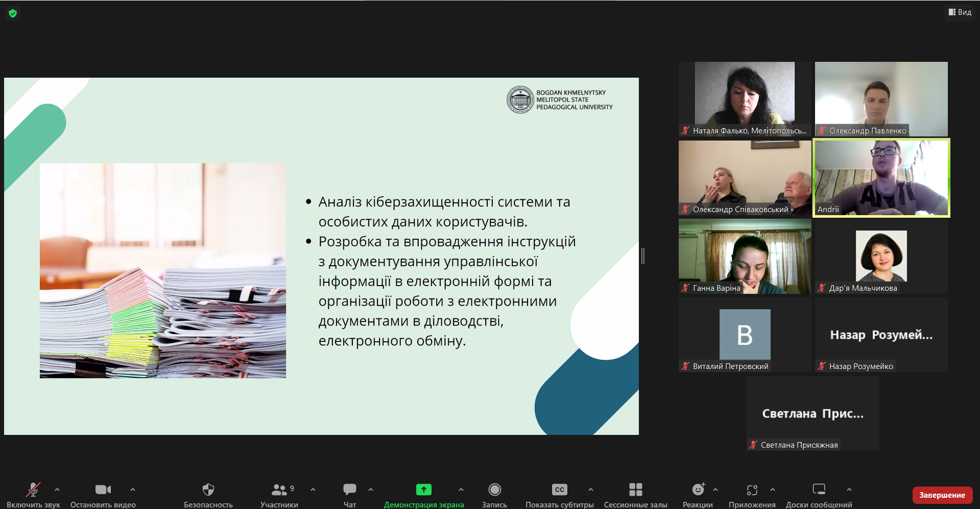Select Andrii's highlighted video tile
The height and width of the screenshot is (509, 980).
point(881,178)
